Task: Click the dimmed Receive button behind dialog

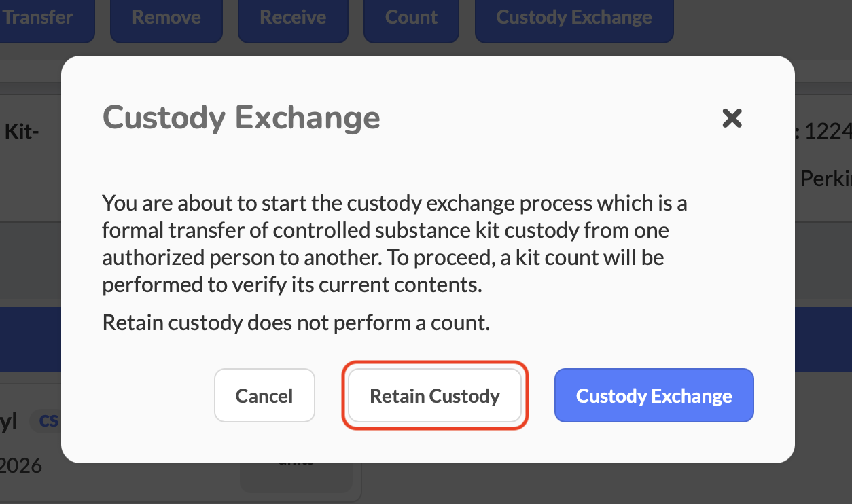Action: [x=293, y=18]
